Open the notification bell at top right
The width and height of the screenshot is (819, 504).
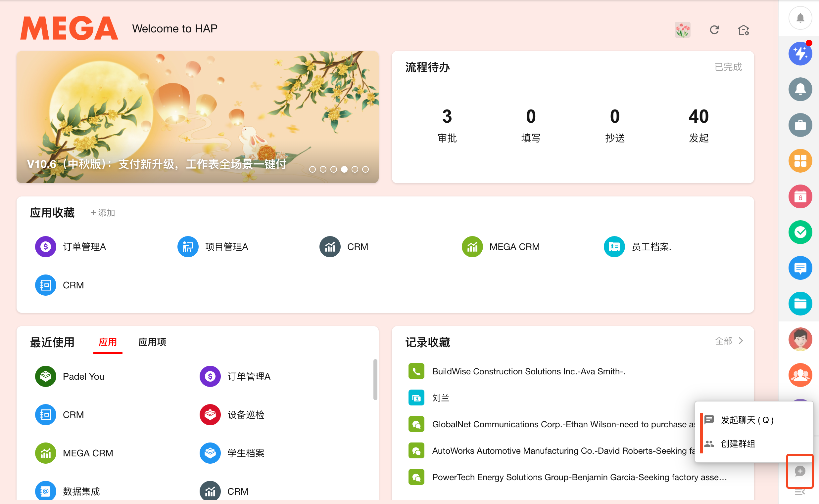(800, 18)
